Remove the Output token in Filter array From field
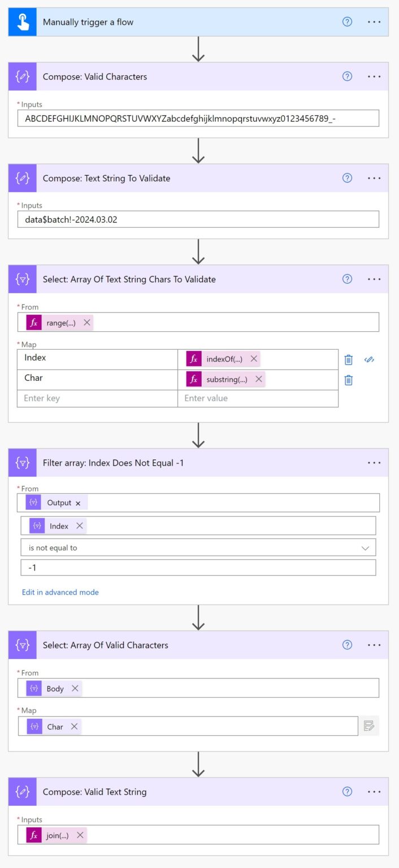399x868 pixels. (x=78, y=502)
